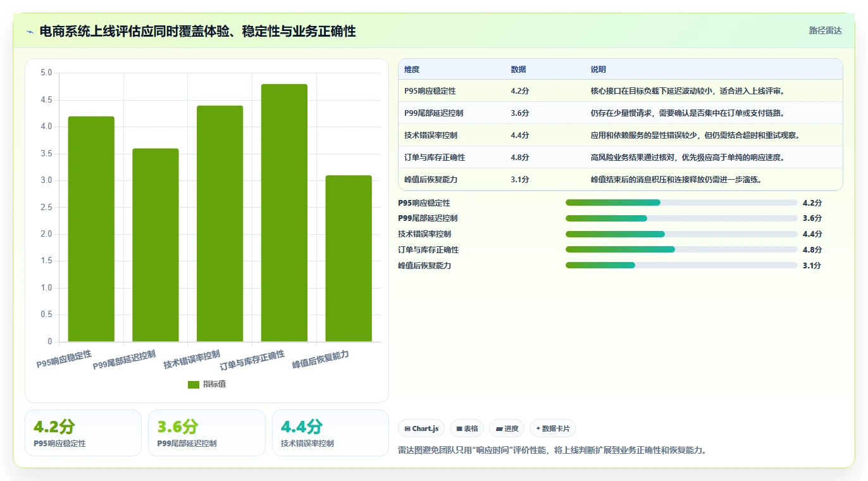Select the Chart.js tag chip
868x481 pixels.
[x=421, y=428]
